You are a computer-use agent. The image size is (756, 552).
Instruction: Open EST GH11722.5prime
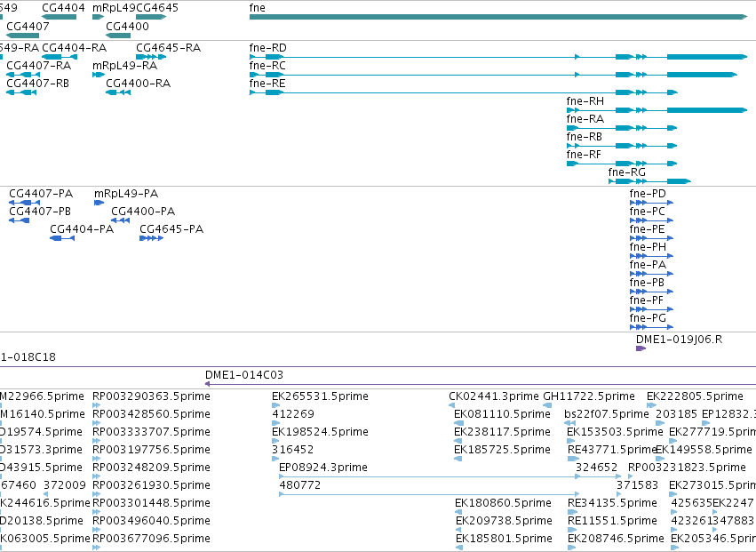coord(589,396)
